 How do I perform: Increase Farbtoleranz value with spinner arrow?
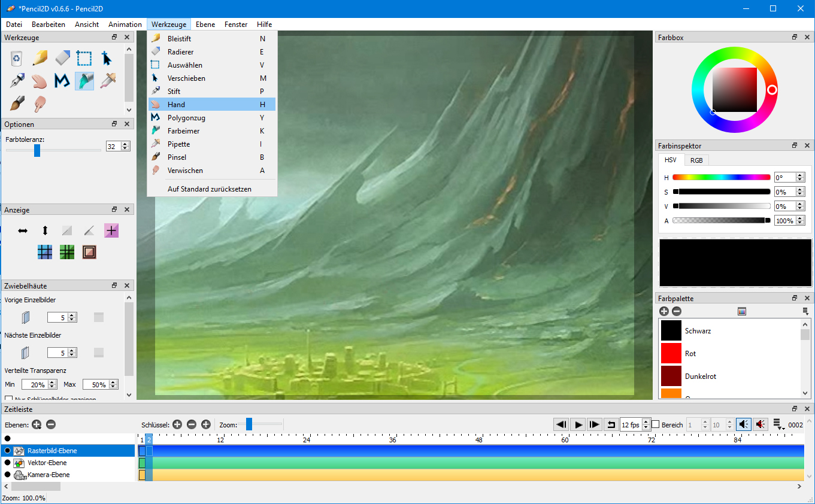click(125, 144)
